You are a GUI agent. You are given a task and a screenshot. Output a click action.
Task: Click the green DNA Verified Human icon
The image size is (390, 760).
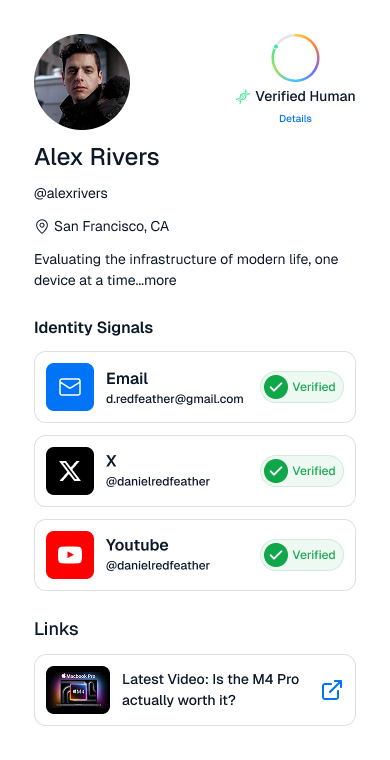(x=243, y=96)
